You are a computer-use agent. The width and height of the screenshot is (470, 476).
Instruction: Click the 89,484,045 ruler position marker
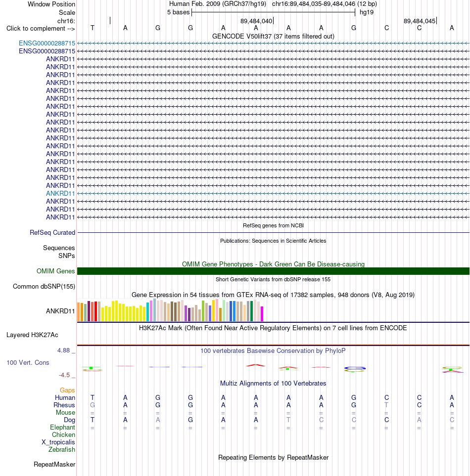pos(419,21)
